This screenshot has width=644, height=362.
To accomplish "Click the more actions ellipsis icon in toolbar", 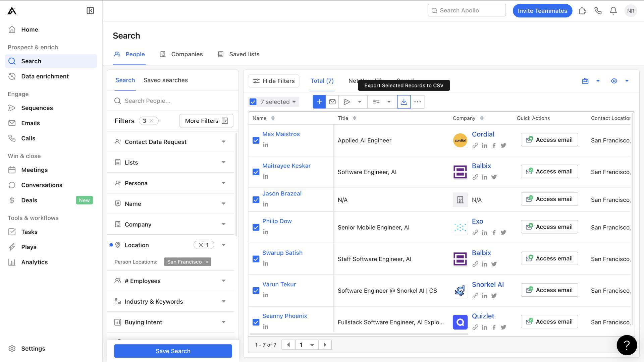I will (x=417, y=102).
